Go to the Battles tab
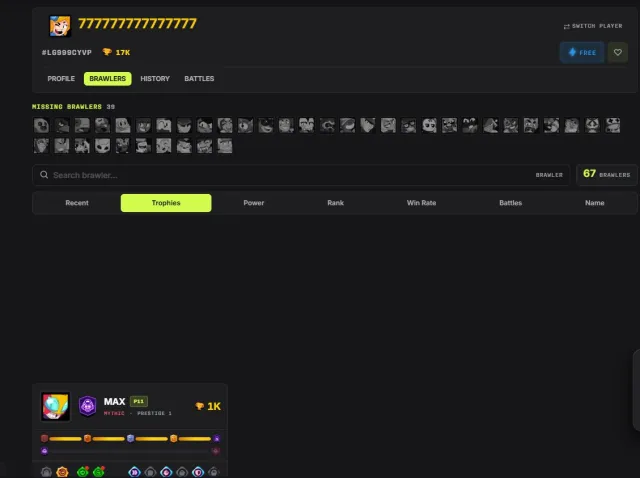Screen dimensions: 640x478 [x=199, y=78]
